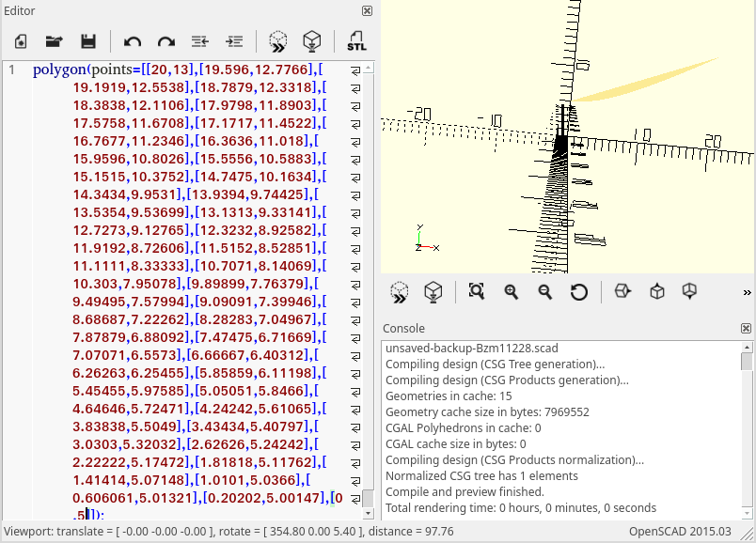This screenshot has width=756, height=543.
Task: Switch to the top view
Action: [655, 292]
